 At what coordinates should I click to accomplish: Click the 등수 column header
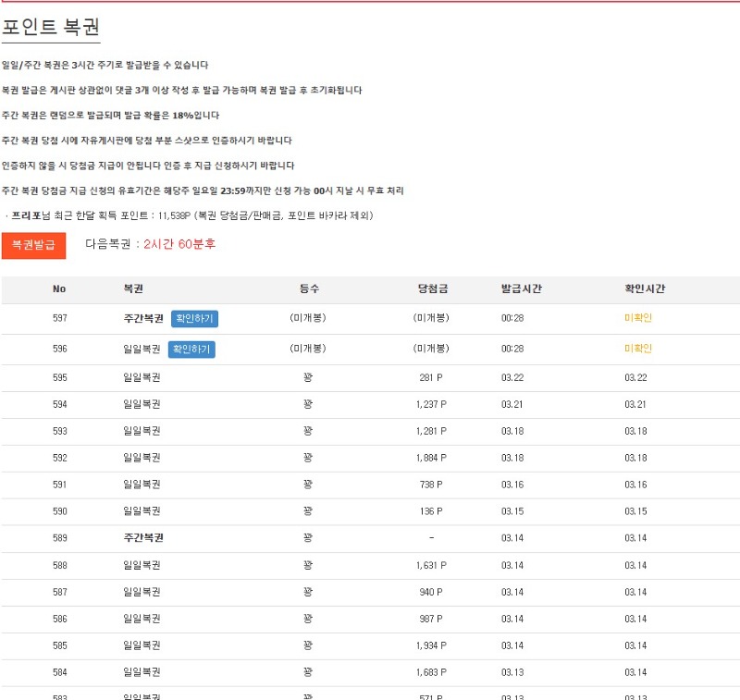309,289
